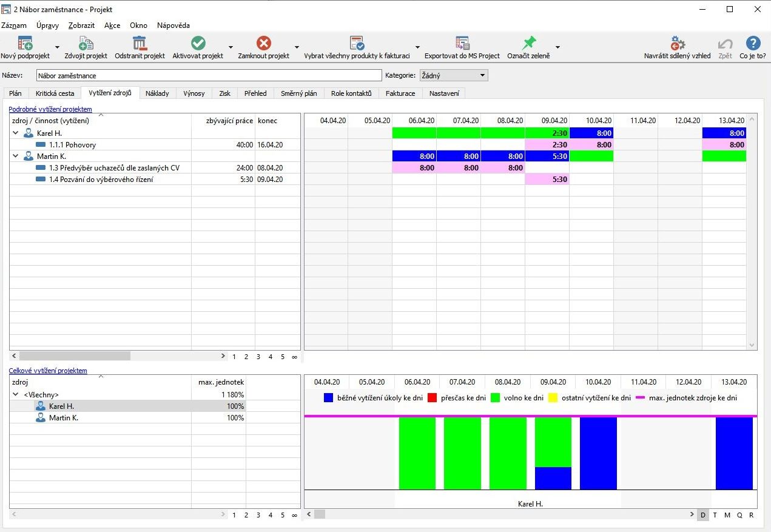Click the detailed grid's horizontal scrollbar thumb
The width and height of the screenshot is (771, 532).
pyautogui.click(x=75, y=356)
